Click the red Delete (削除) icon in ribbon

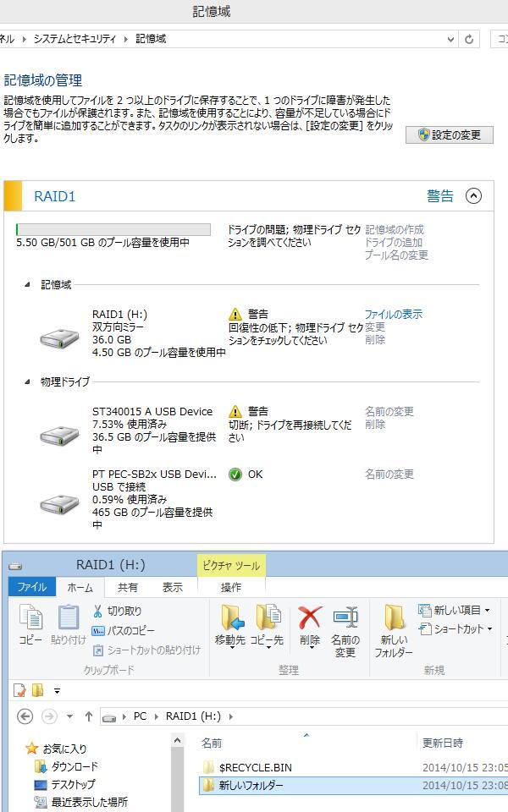click(310, 618)
